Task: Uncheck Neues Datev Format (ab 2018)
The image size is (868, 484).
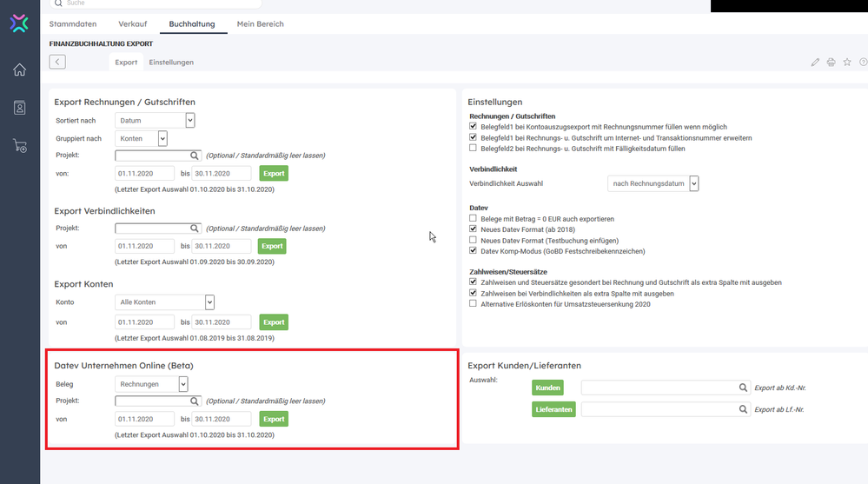Action: (x=474, y=229)
